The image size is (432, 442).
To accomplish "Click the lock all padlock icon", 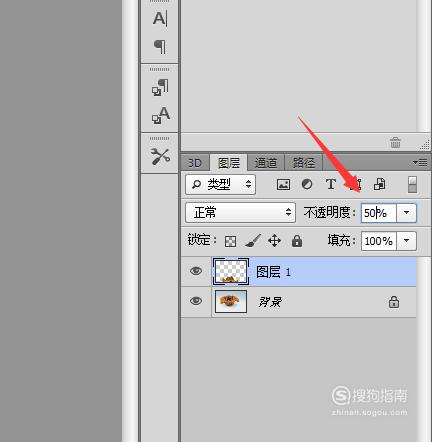I will [297, 240].
